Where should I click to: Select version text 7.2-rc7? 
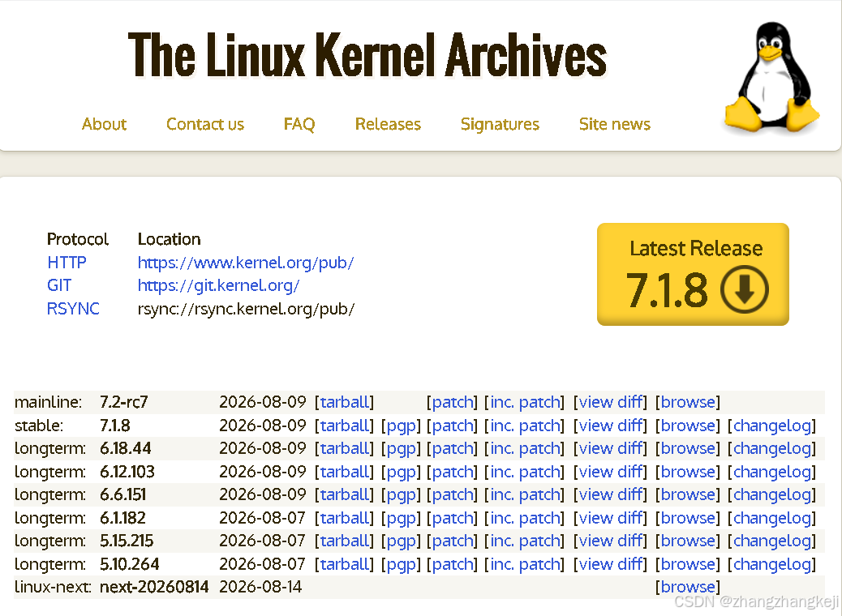click(123, 402)
